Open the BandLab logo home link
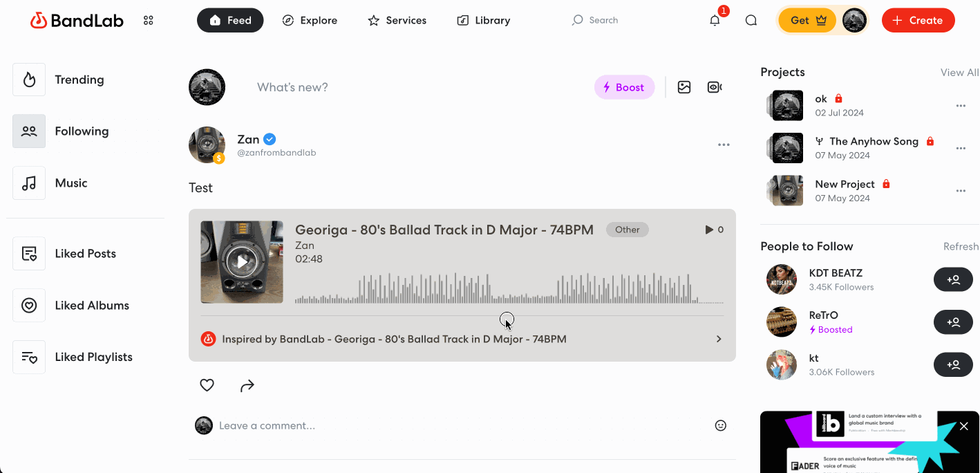This screenshot has width=980, height=473. (x=77, y=21)
